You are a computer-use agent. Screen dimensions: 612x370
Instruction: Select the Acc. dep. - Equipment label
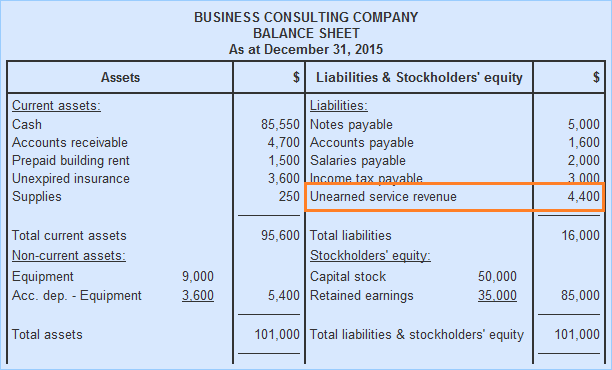tap(76, 295)
